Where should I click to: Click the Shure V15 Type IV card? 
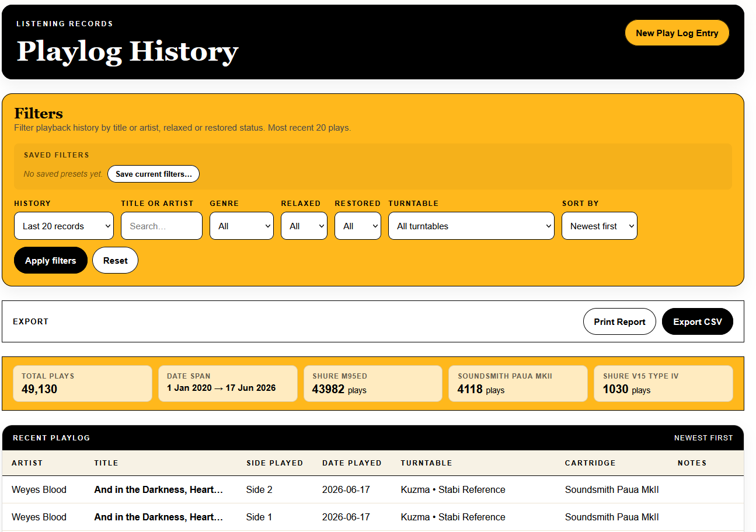pos(663,383)
